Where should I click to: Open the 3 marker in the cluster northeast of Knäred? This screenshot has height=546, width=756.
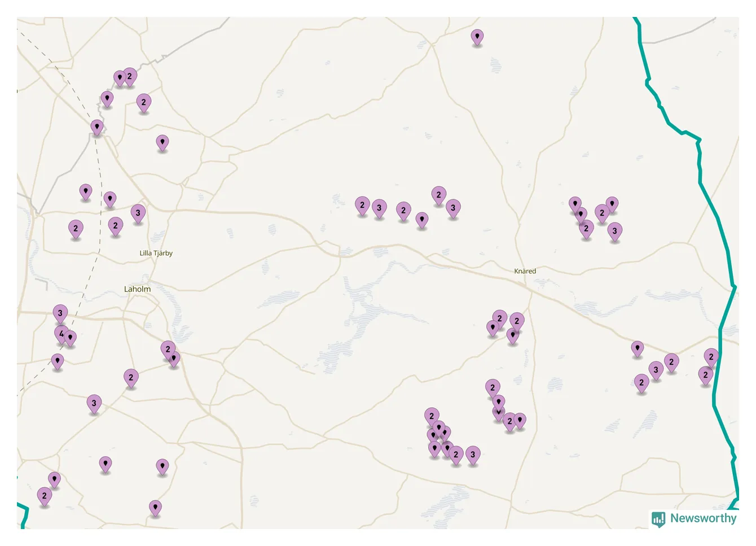click(615, 231)
